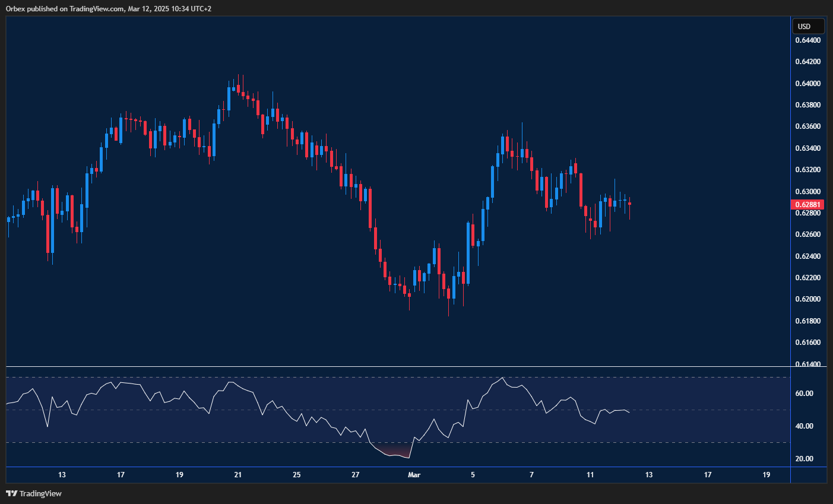Expand the time axis settings
The height and width of the screenshot is (504, 833).
click(x=416, y=475)
